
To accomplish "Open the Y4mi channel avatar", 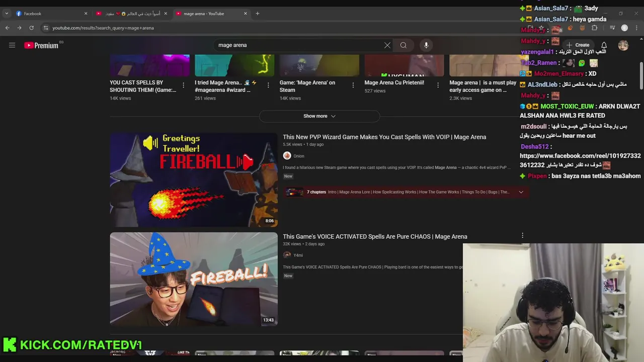I will [x=287, y=255].
